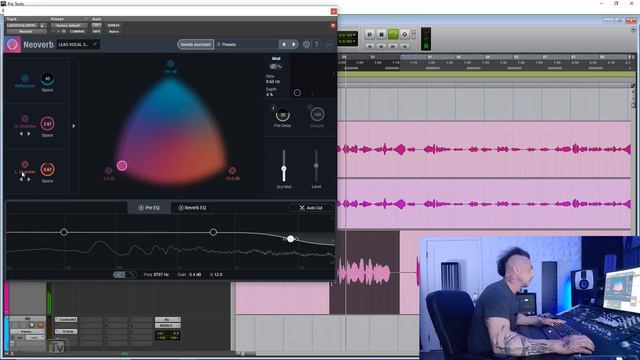640x360 pixels.
Task: Click the bottom-right orange blend node icon
Action: (232, 171)
